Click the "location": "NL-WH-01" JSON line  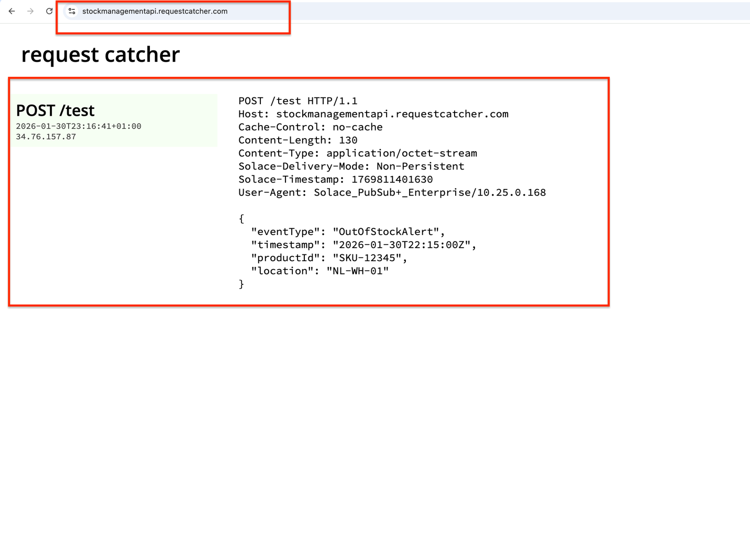point(319,271)
